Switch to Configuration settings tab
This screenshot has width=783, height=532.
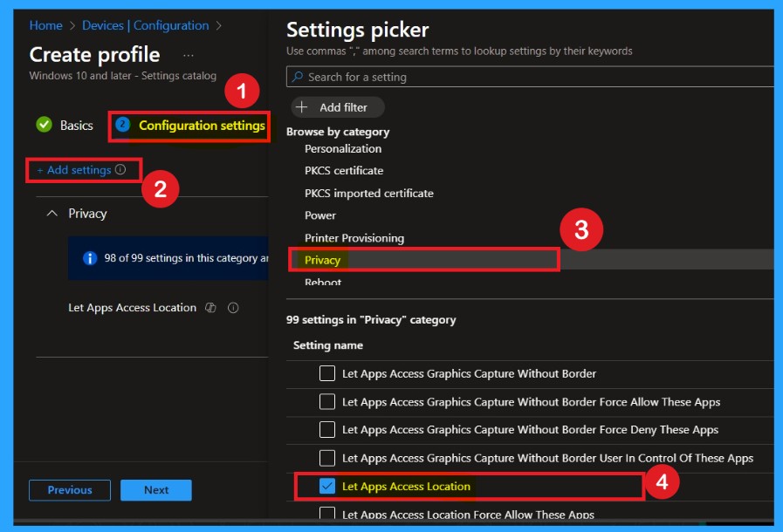201,126
